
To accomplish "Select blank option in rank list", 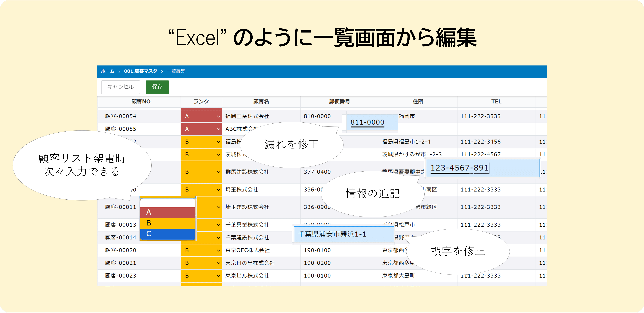I will coord(167,203).
